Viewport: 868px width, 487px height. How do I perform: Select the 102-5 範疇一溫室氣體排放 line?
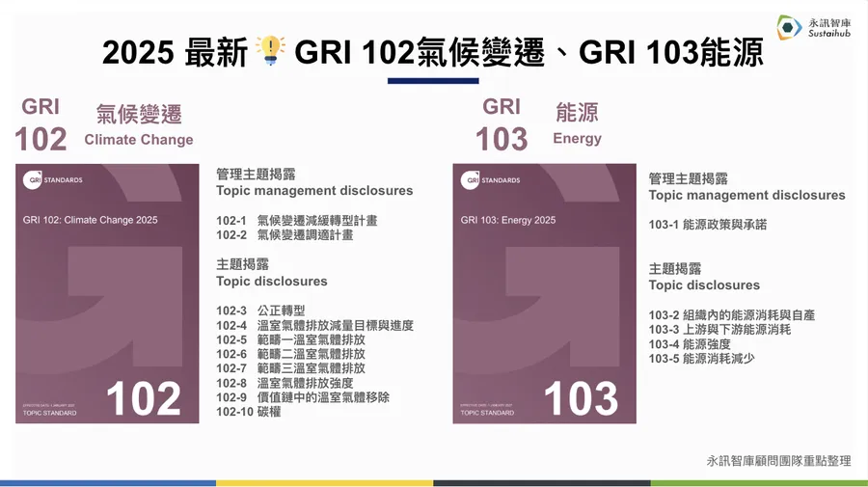tap(290, 339)
